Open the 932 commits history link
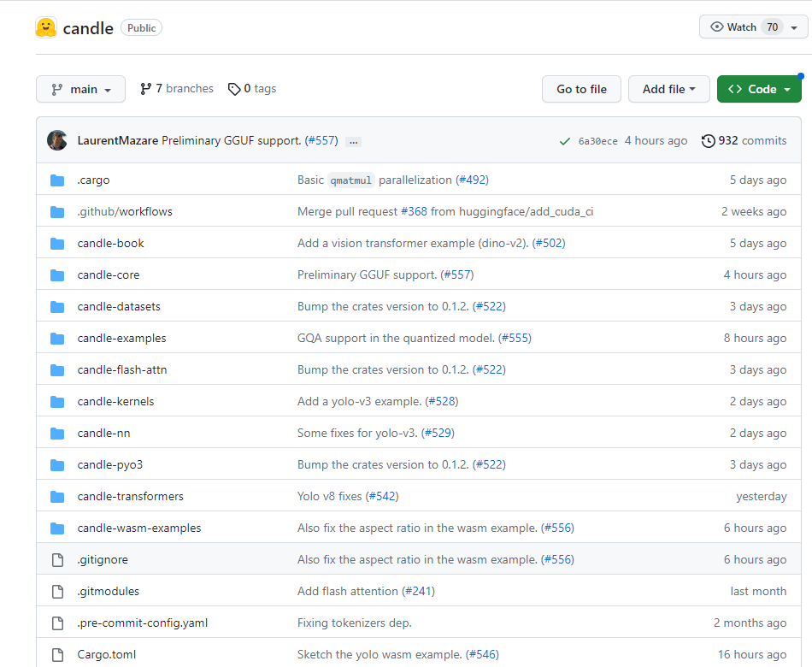The image size is (812, 667). (744, 140)
